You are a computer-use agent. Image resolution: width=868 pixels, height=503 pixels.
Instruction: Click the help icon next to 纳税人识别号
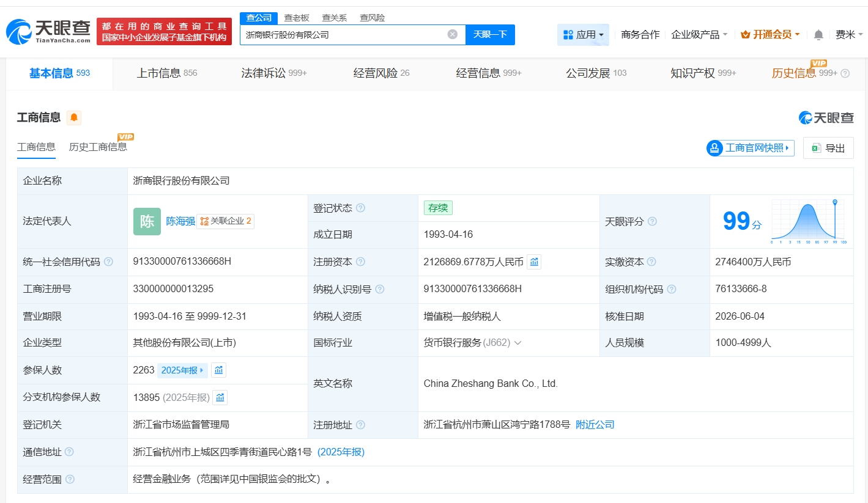coord(379,289)
